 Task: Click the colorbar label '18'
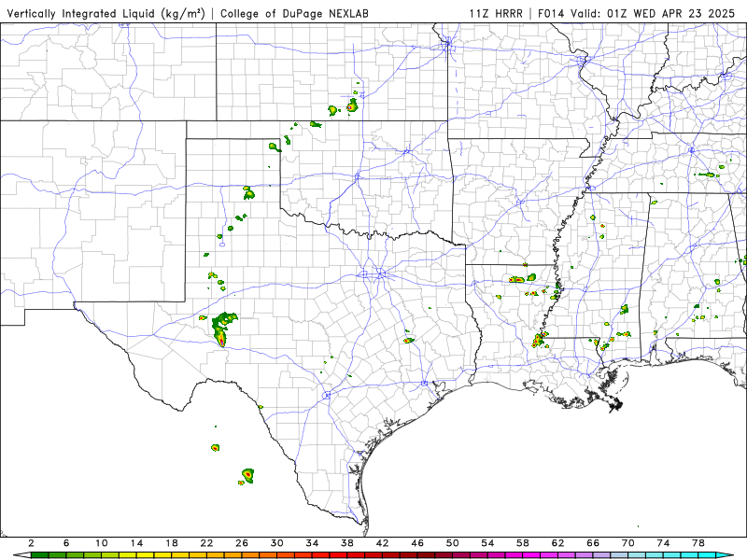point(172,543)
